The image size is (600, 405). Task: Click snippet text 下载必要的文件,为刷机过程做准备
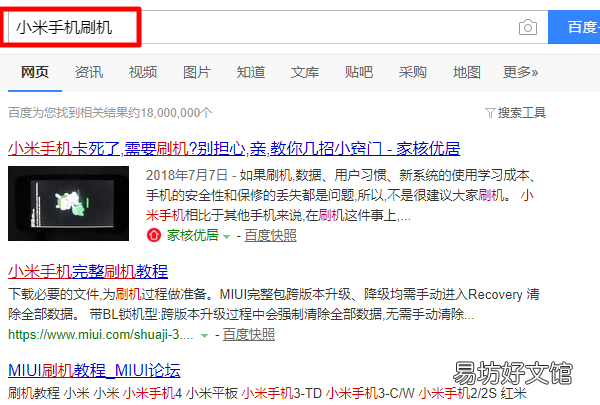pyautogui.click(x=110, y=294)
